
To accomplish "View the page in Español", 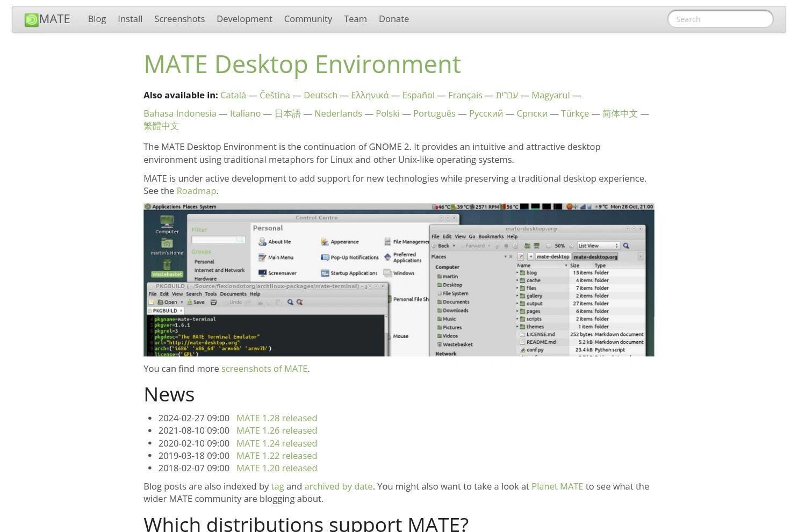I will click(x=418, y=95).
